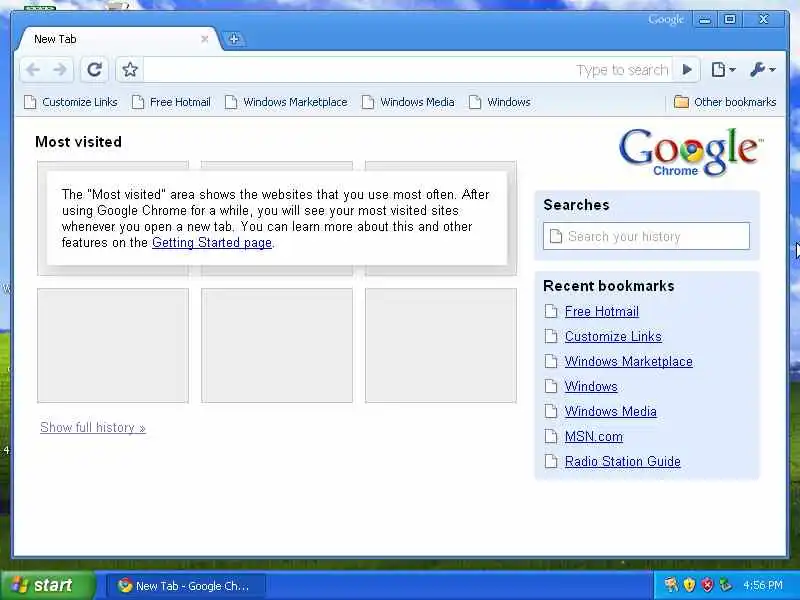
Task: Follow the Getting Started page link
Action: [212, 242]
